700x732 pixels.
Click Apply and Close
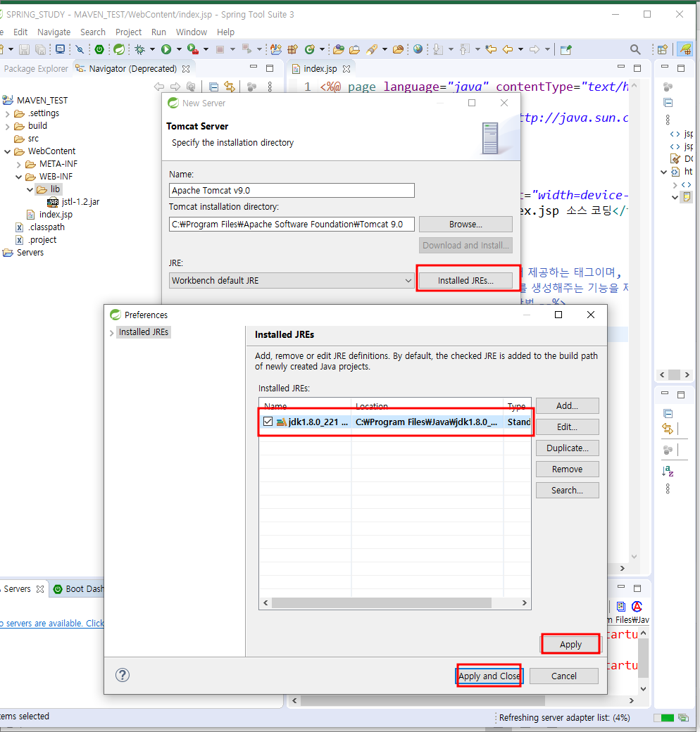coord(489,676)
